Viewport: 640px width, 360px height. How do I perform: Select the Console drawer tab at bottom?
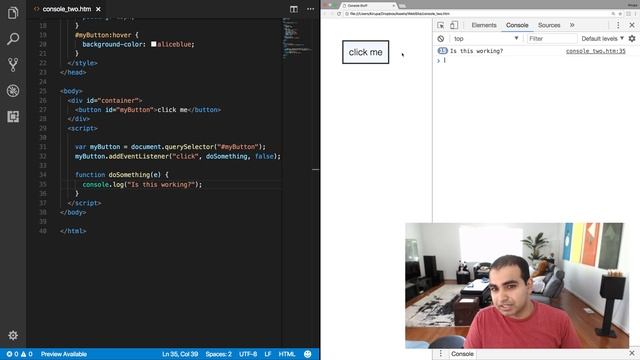462,354
